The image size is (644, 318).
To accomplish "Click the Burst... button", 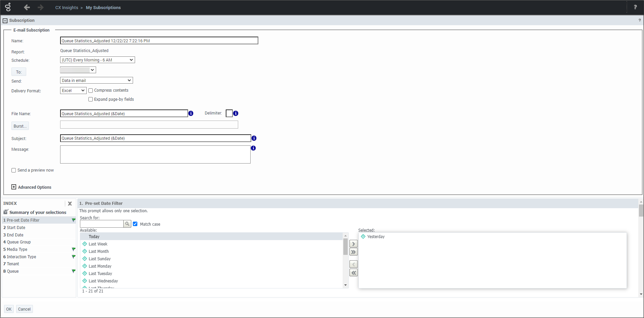I will coord(20,126).
